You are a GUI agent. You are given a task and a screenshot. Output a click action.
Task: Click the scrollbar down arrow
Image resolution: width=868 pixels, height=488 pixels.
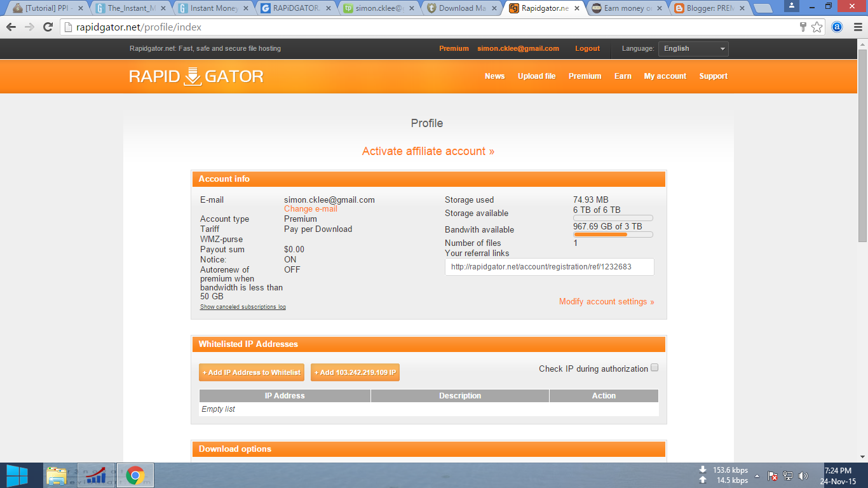click(862, 457)
